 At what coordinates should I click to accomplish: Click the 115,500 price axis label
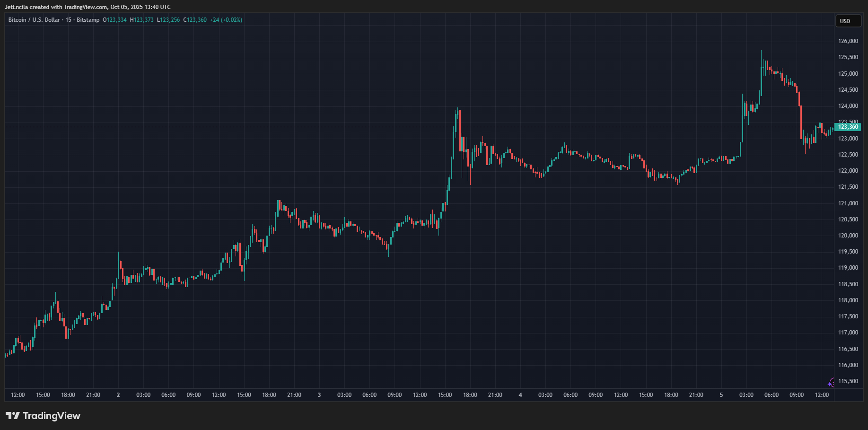coord(848,381)
